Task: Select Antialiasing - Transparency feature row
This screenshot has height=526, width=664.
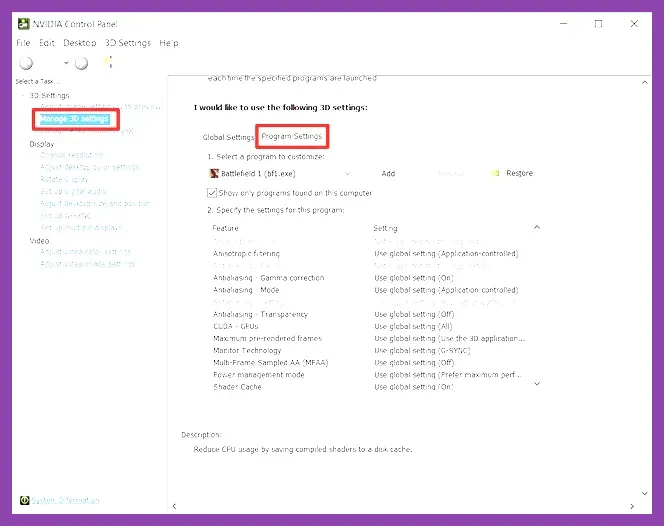Action: tap(260, 314)
